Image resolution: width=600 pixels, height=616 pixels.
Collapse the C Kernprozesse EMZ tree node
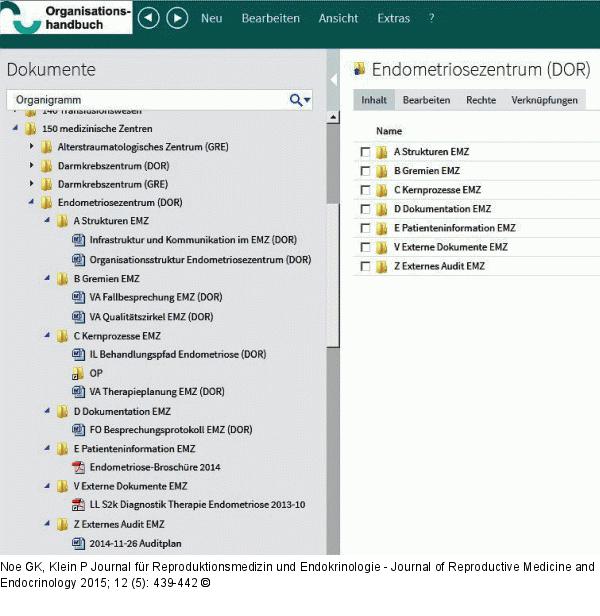click(47, 335)
